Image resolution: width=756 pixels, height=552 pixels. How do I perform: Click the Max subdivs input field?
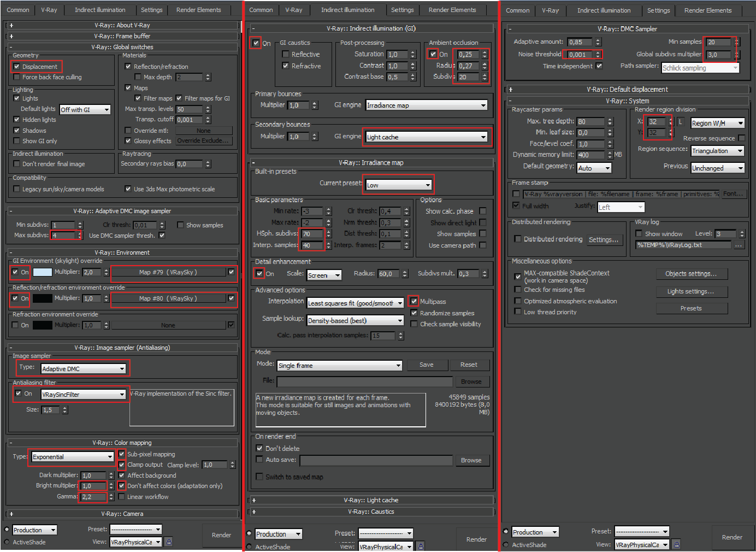tap(63, 236)
